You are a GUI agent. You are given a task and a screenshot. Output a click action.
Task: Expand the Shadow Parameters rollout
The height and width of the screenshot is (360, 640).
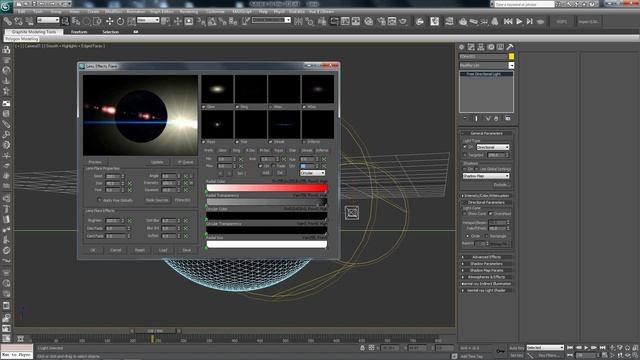click(x=487, y=264)
